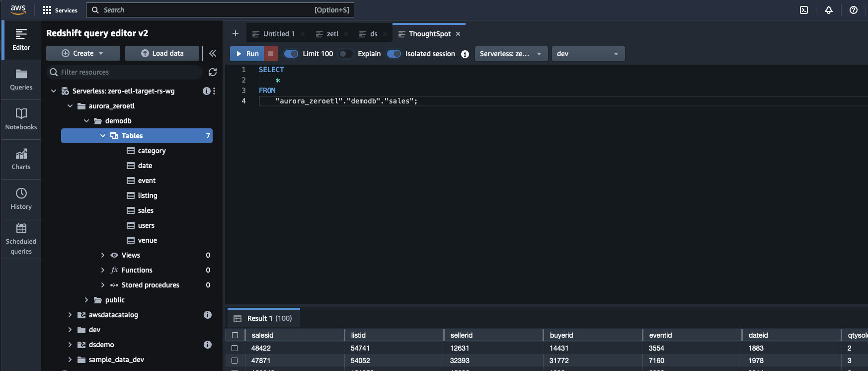
Task: Open the Serverless connection dropdown
Action: 511,54
